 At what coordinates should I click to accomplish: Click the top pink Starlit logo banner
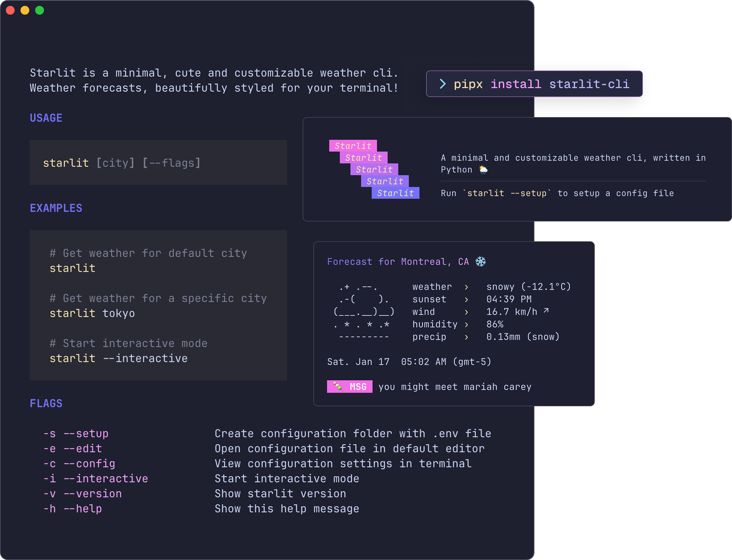(x=353, y=146)
